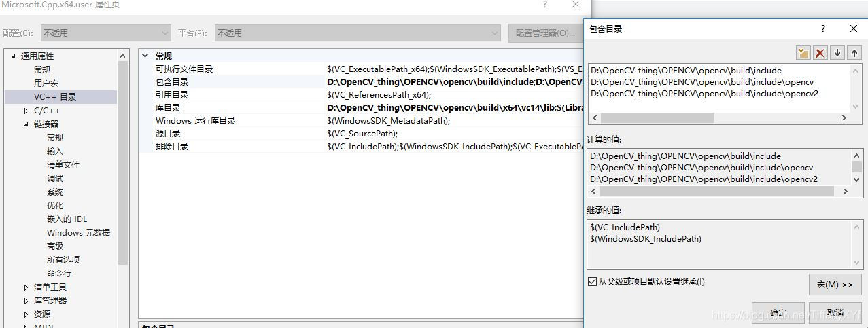Cancel the include directories dialog

tap(835, 313)
